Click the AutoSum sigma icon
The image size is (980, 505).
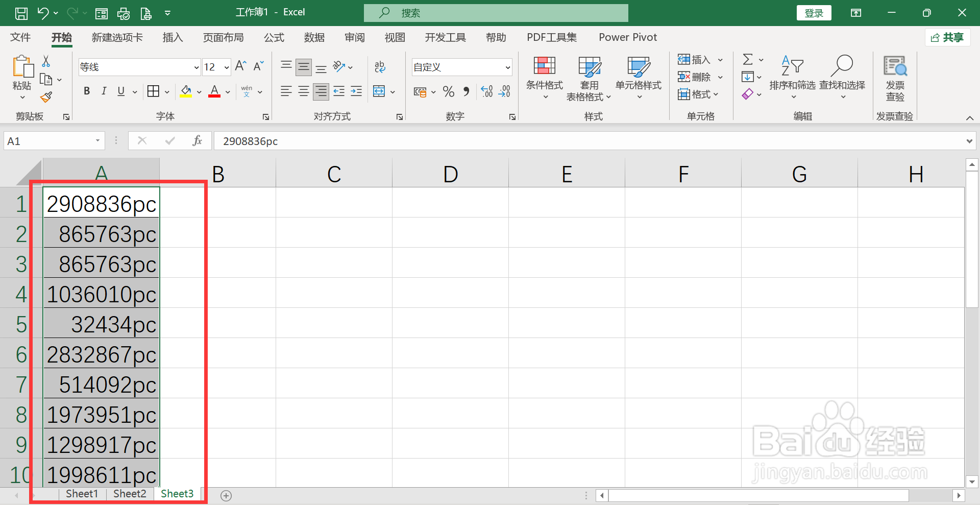pyautogui.click(x=748, y=60)
